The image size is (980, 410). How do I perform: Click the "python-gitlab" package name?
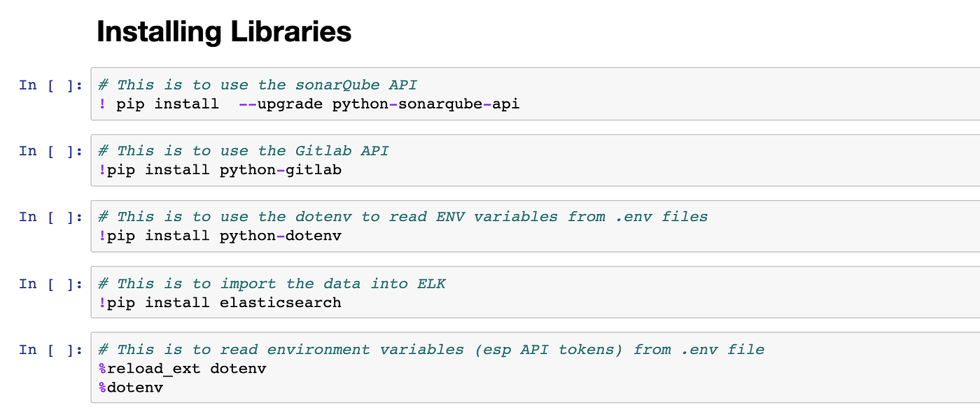tap(281, 170)
